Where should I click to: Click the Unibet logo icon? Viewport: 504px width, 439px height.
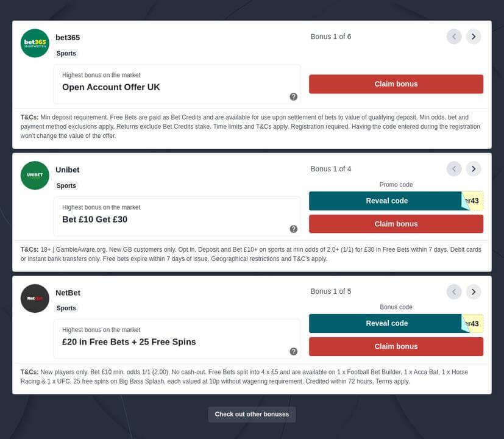click(x=35, y=176)
